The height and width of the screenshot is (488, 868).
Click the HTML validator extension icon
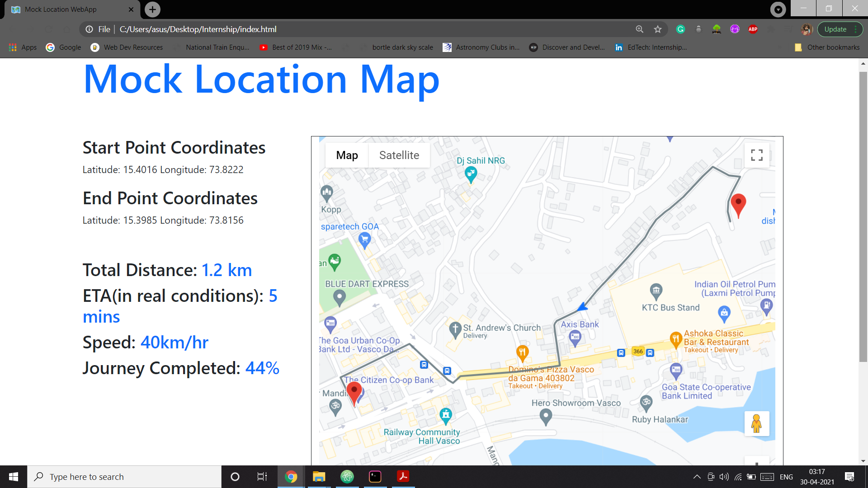pos(717,29)
